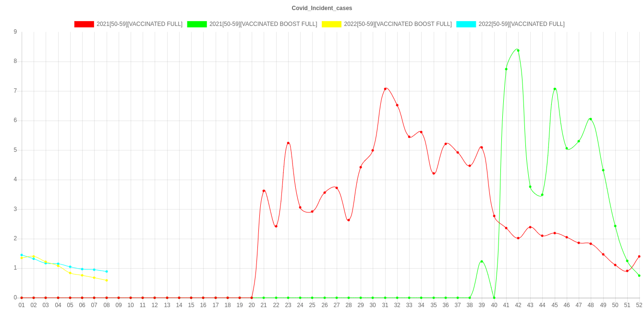The width and height of the screenshot is (644, 322).
Task: Click the green data point at week 41
Action: coord(506,69)
